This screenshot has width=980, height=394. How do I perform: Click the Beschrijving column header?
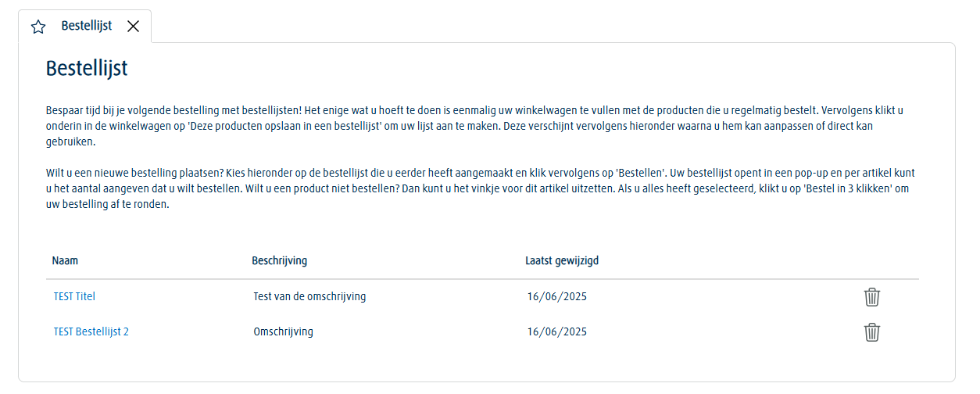(x=279, y=260)
